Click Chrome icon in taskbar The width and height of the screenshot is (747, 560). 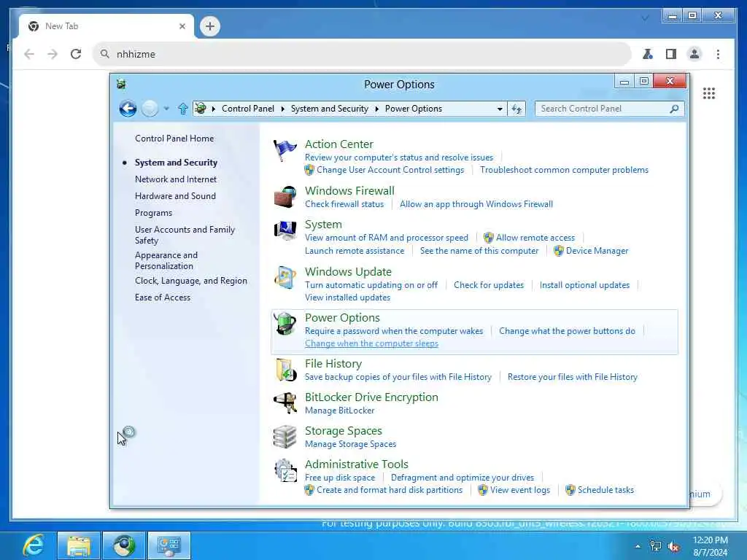point(124,545)
